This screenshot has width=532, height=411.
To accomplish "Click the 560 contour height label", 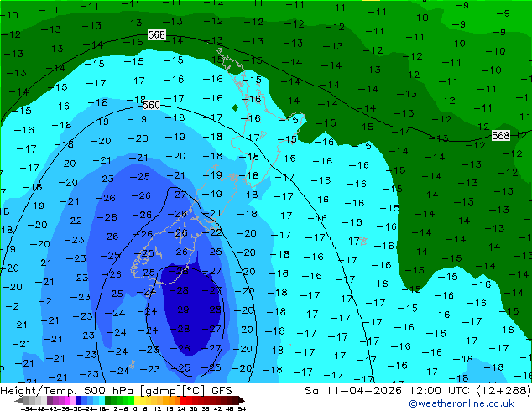I will 151,105.
